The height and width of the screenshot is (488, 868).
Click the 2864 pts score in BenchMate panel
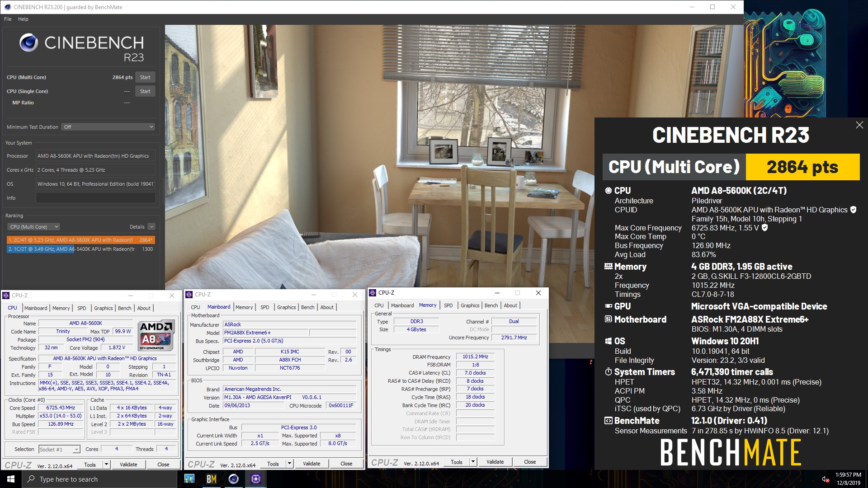click(802, 167)
